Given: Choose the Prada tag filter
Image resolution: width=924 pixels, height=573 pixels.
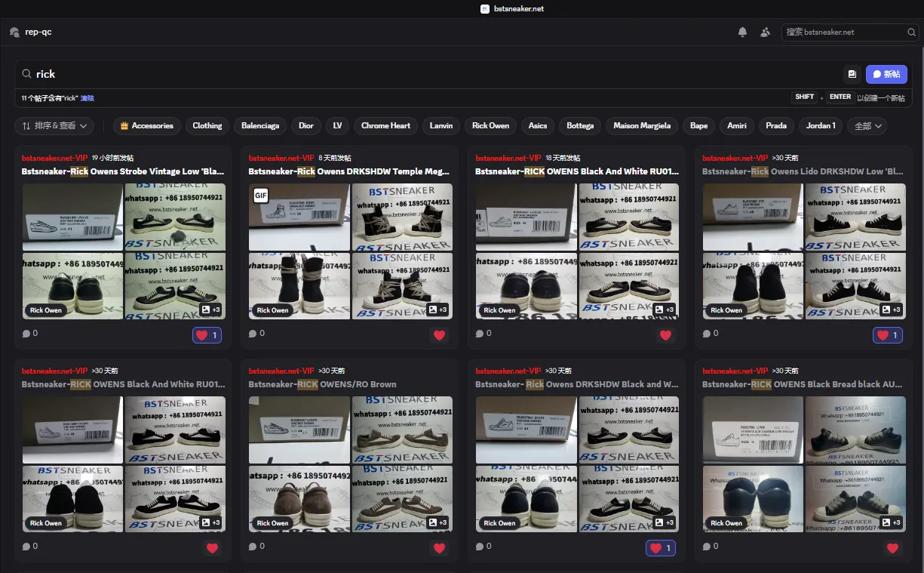Looking at the screenshot, I should point(776,125).
